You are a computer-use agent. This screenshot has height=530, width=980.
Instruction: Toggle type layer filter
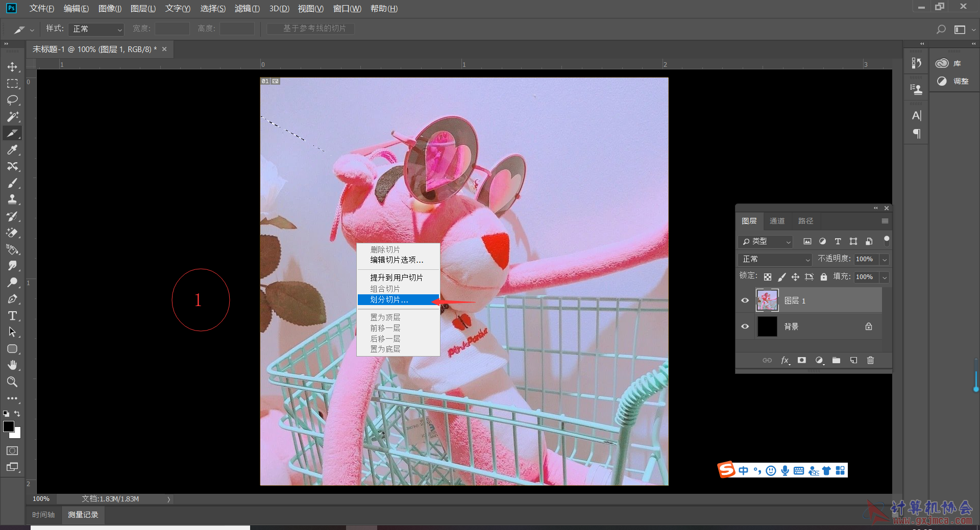[838, 241]
